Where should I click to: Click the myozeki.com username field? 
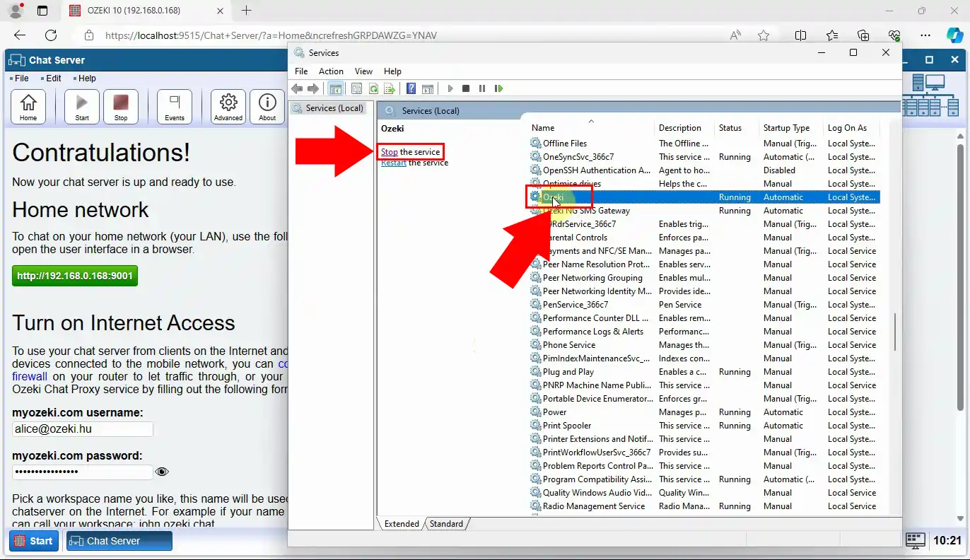click(83, 429)
